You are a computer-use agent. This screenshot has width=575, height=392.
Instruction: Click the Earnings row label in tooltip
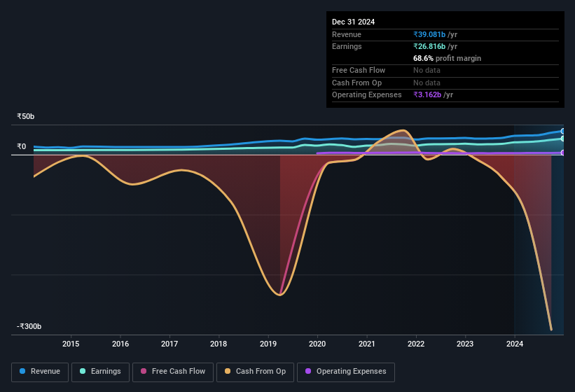[x=347, y=46]
